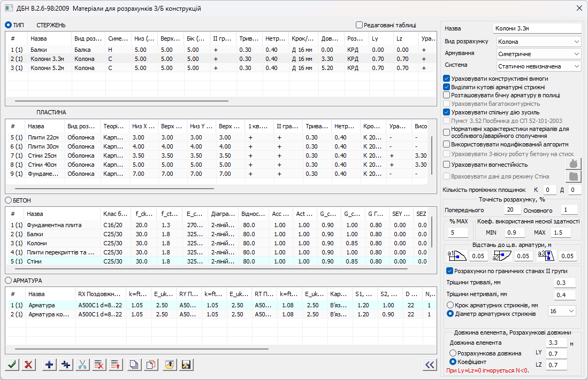Screen dimensions: 588x380
Task: Toggle Враховувати вогнестійкість checkbox
Action: (447, 165)
